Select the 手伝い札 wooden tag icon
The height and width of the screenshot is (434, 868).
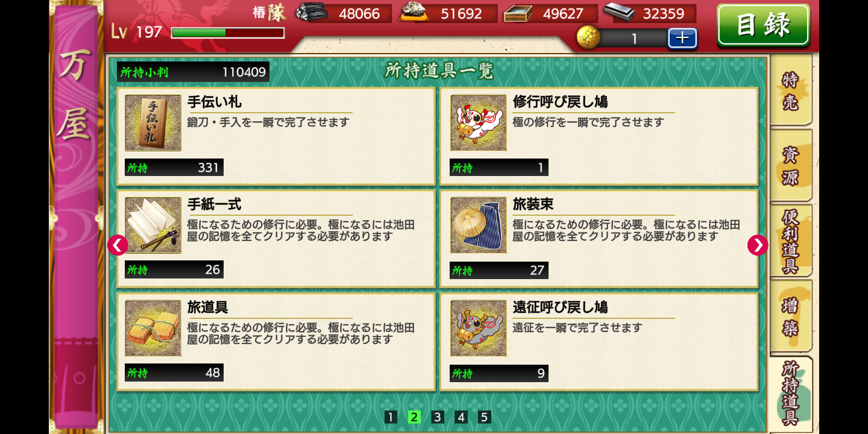coord(153,122)
